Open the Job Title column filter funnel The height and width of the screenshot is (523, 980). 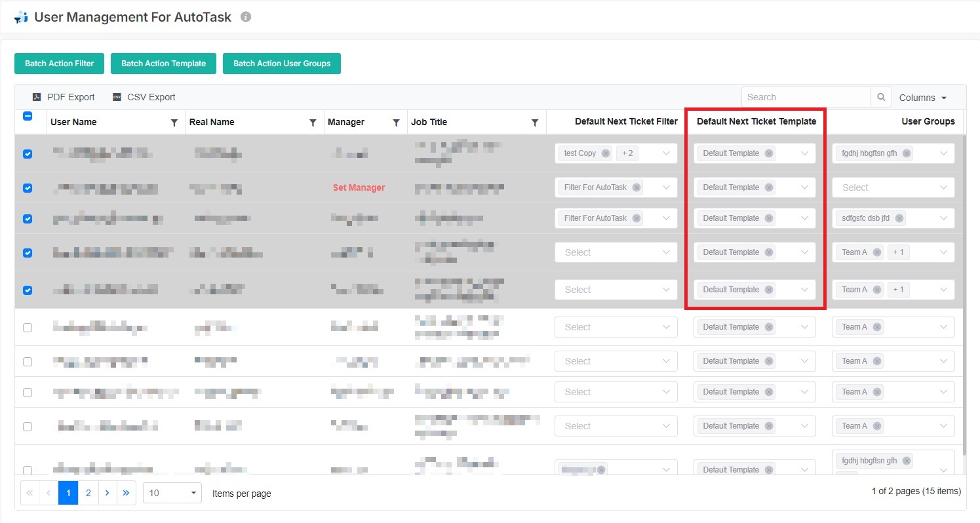[x=536, y=122]
